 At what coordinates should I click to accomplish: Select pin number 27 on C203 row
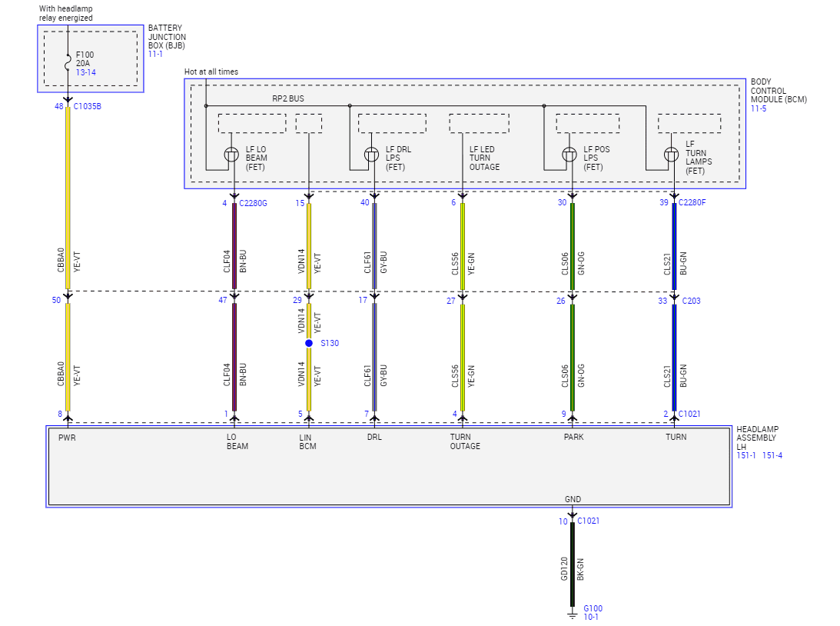[x=451, y=301]
